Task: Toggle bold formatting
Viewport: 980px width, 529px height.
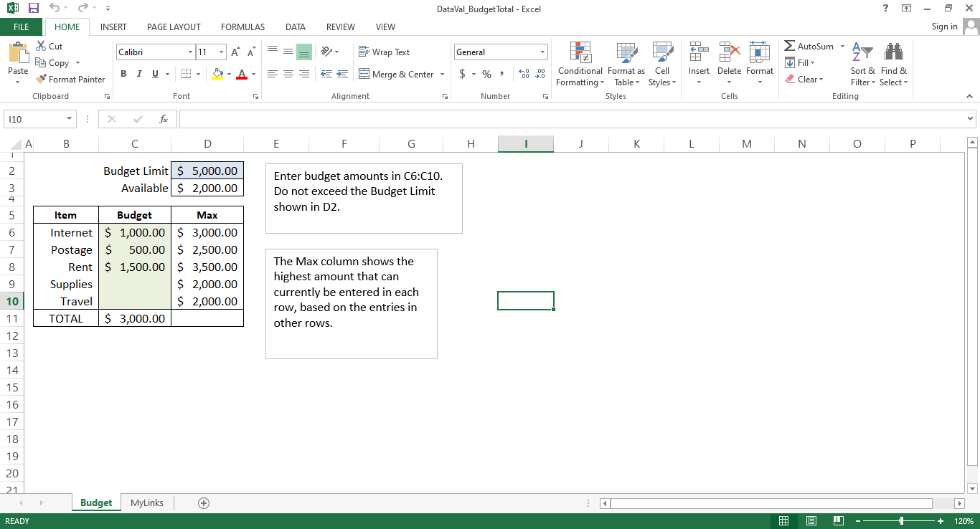Action: click(x=123, y=74)
